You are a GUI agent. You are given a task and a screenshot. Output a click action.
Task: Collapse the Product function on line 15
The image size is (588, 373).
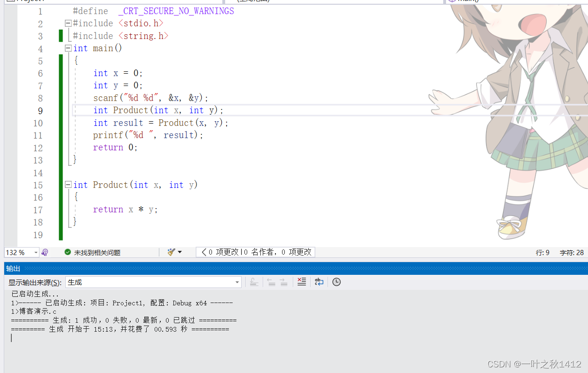click(x=68, y=185)
